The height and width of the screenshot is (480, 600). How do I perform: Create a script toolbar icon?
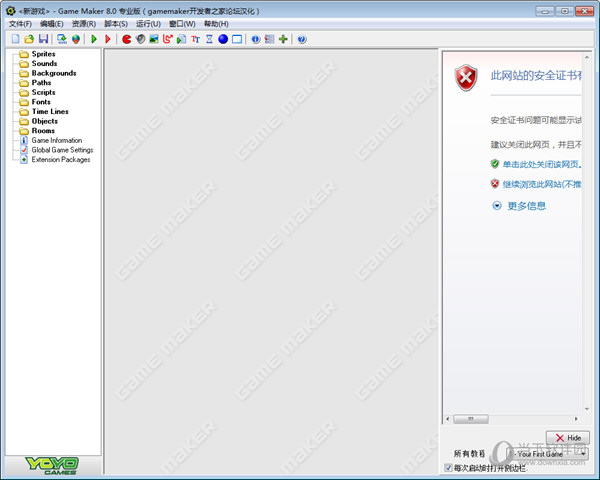181,39
